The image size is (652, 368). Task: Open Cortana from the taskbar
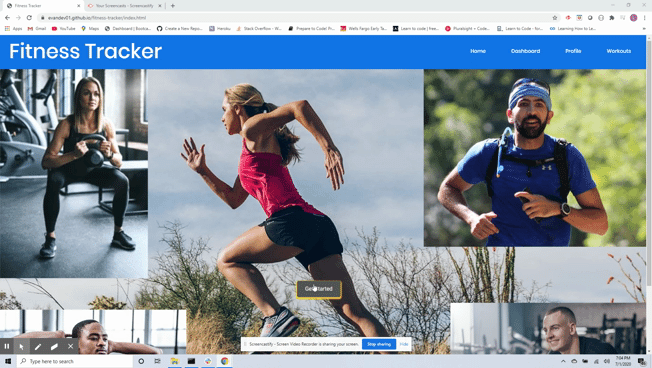141,361
